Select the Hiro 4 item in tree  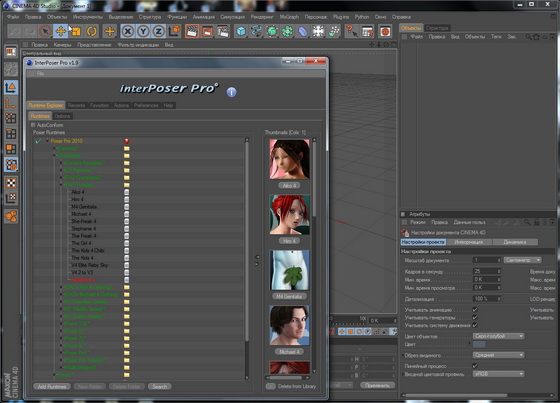[x=78, y=199]
